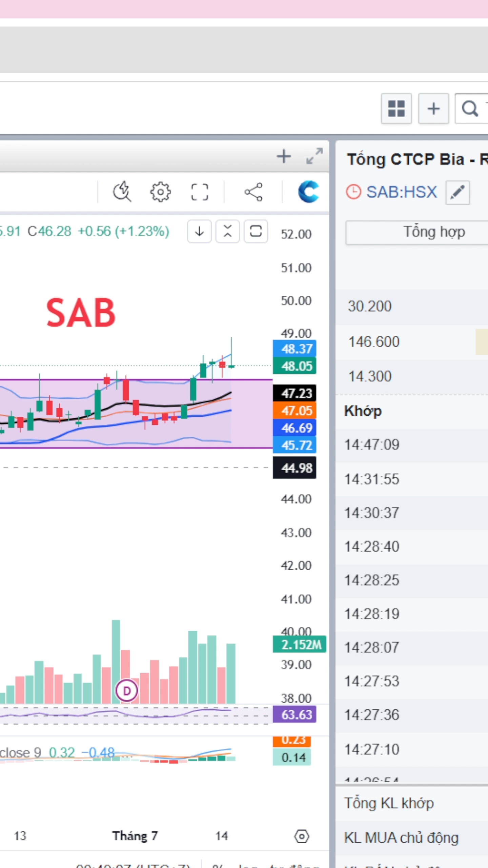This screenshot has height=868, width=488.
Task: Click the Tổng KL khớp row
Action: (x=412, y=804)
